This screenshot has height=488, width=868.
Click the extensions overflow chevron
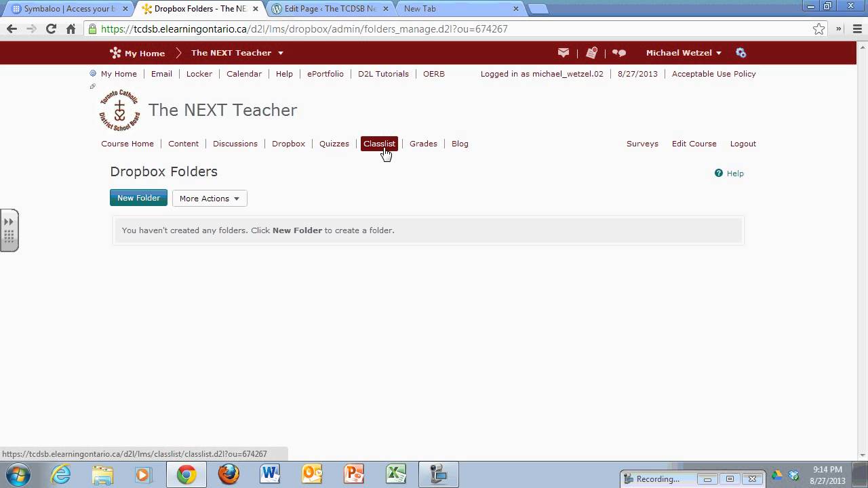(x=839, y=29)
